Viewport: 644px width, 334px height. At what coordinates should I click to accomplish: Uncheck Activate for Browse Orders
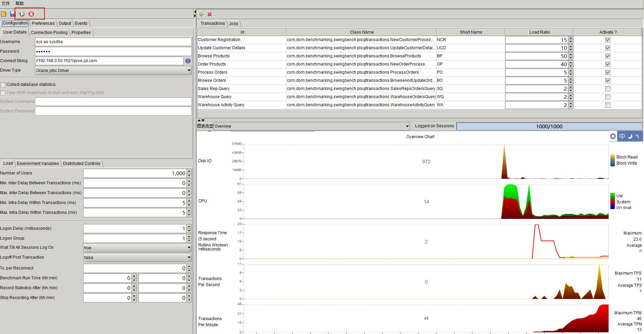(608, 80)
